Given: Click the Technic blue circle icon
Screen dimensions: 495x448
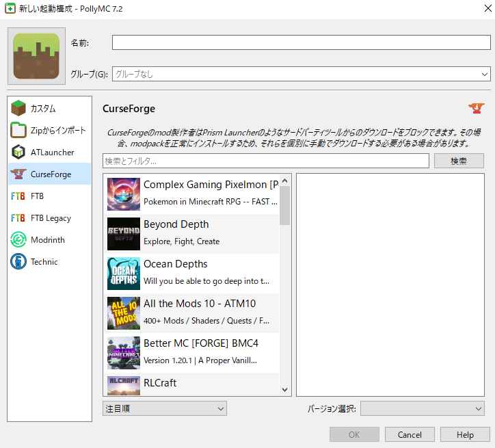Looking at the screenshot, I should pyautogui.click(x=18, y=261).
